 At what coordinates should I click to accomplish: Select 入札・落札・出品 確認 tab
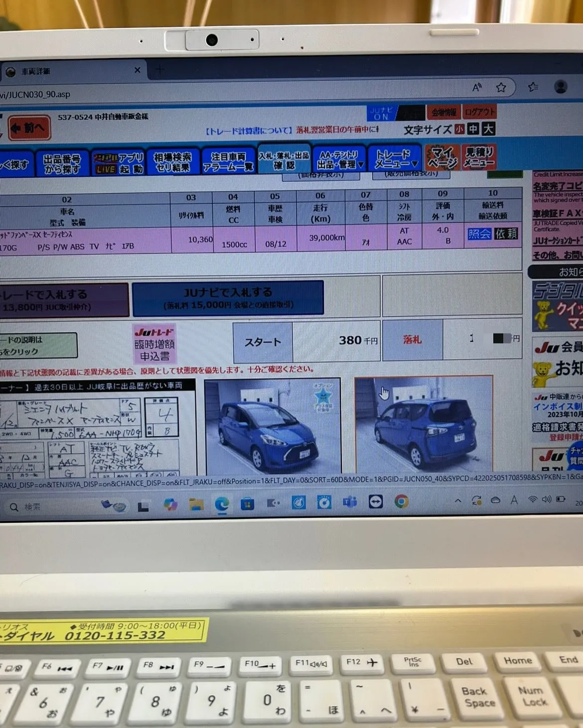click(x=284, y=160)
